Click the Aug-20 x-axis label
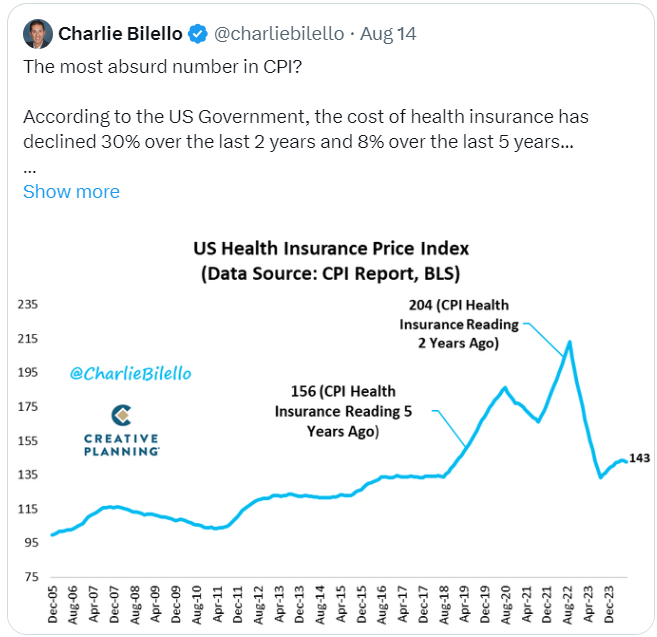The image size is (657, 637). pyautogui.click(x=506, y=604)
